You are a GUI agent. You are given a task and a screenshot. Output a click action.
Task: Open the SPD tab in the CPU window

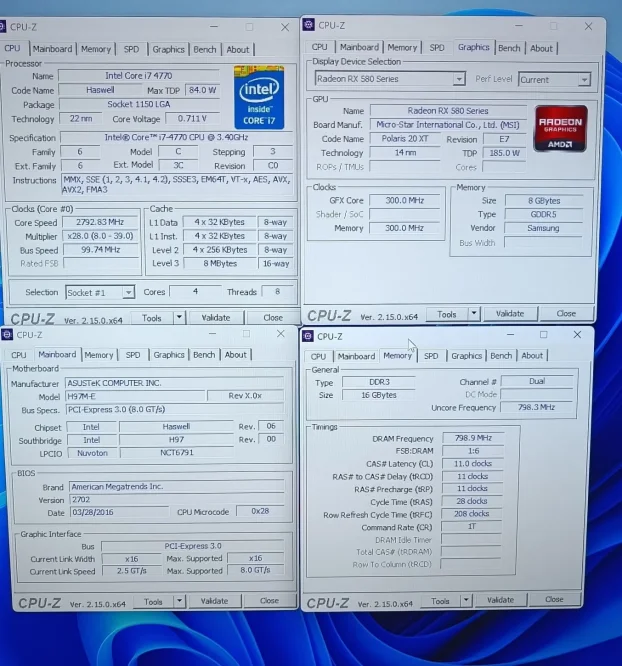[131, 49]
